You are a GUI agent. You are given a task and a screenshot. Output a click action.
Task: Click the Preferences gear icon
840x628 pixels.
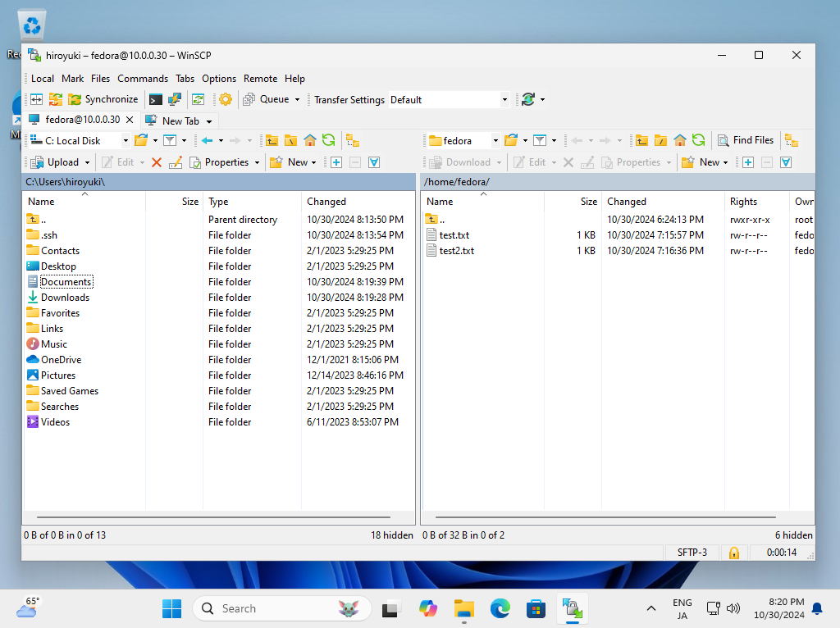point(225,99)
